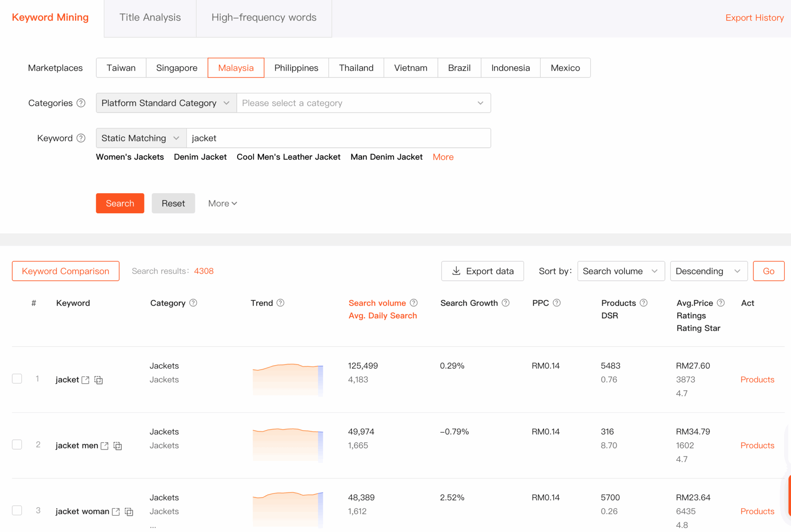This screenshot has width=791, height=532.
Task: Select the checkbox for keyword 'jacket'
Action: (x=17, y=379)
